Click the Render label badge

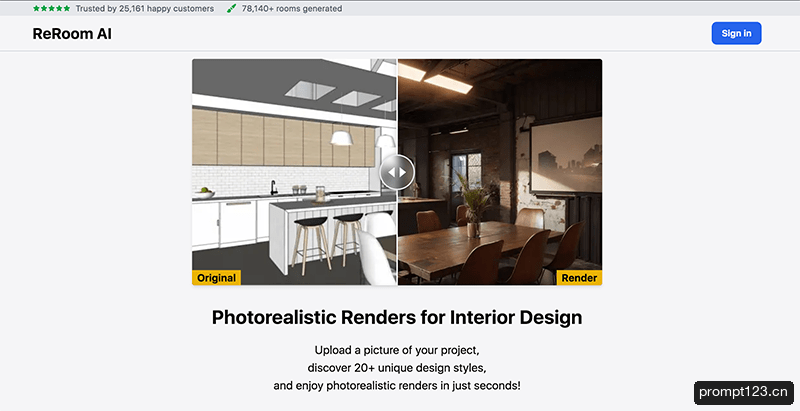pyautogui.click(x=579, y=278)
